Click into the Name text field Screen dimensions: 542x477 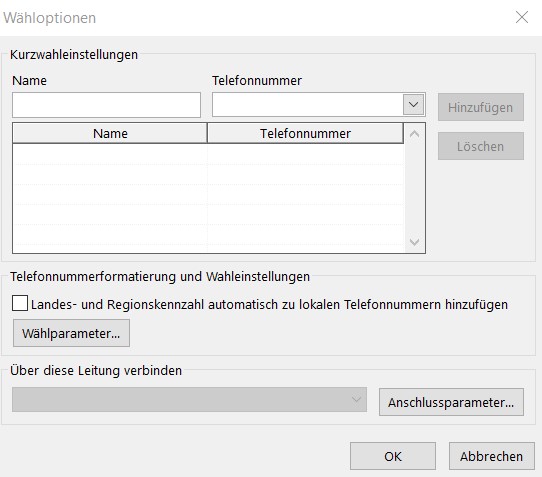coord(106,105)
